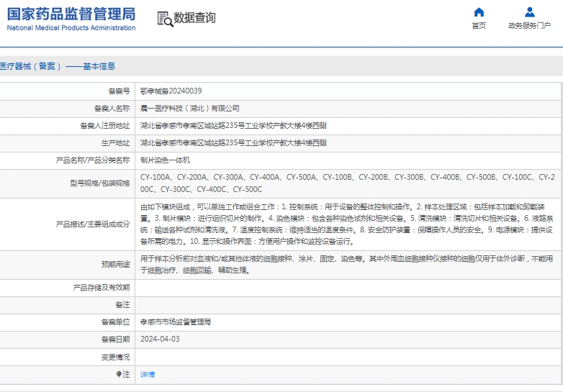The width and height of the screenshot is (563, 392).
Task: Click the 备案日期 row label
Action: coord(116,339)
